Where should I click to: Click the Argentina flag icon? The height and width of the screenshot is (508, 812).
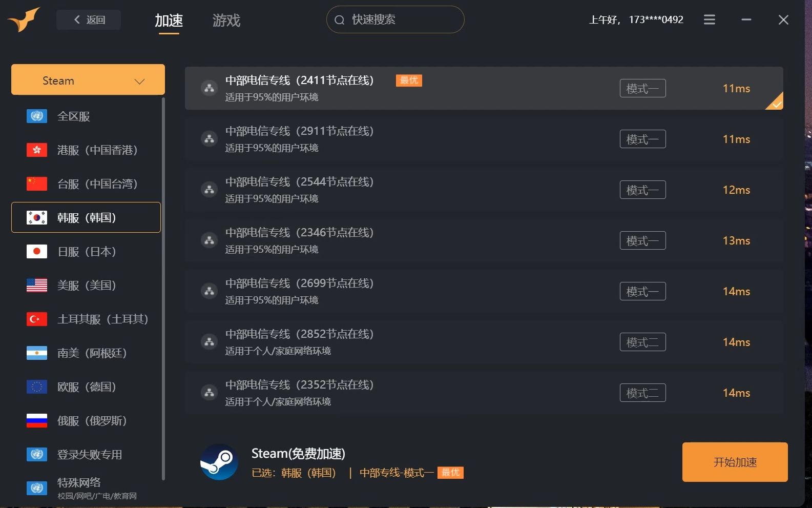(37, 353)
